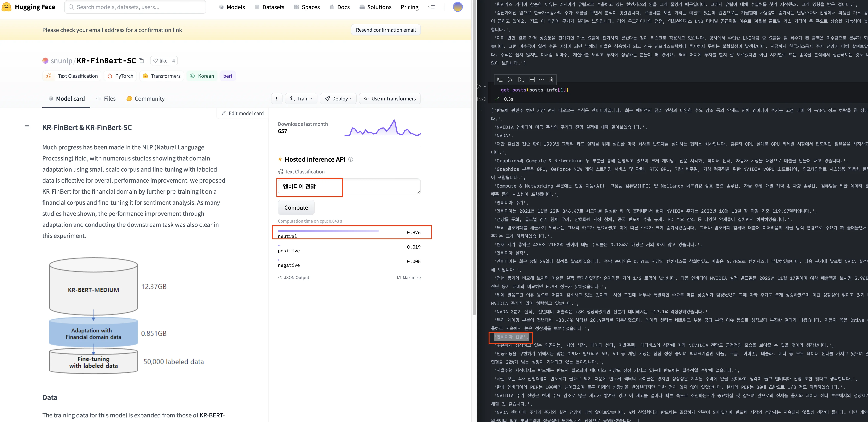Expand run options chevron beside the cell
Image resolution: width=868 pixels, height=422 pixels.
[x=485, y=86]
